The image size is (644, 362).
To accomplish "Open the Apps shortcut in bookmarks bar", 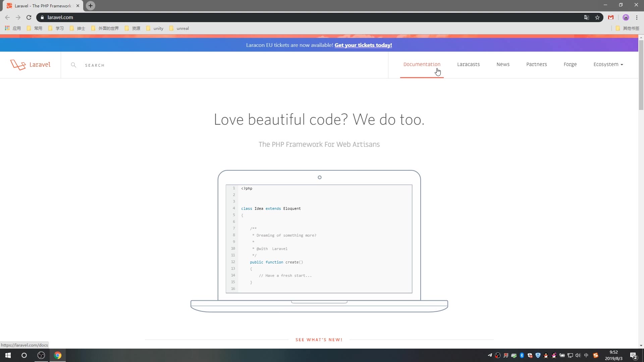I will [x=13, y=28].
